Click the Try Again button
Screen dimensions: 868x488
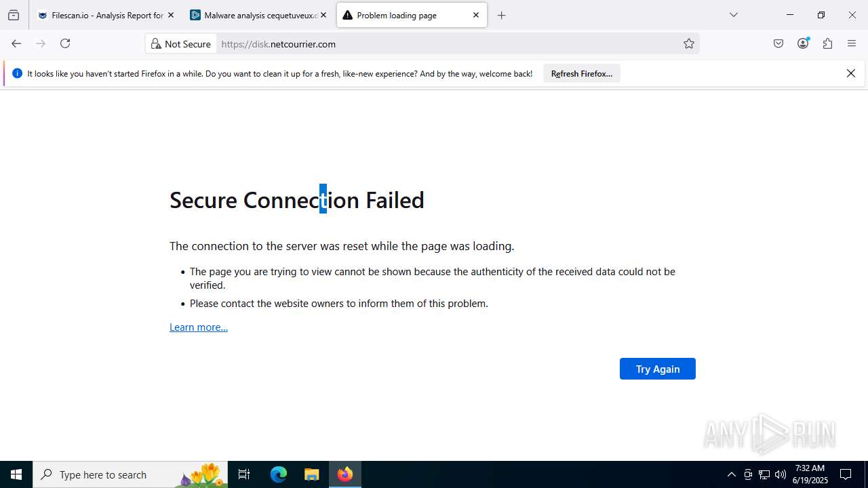point(658,369)
